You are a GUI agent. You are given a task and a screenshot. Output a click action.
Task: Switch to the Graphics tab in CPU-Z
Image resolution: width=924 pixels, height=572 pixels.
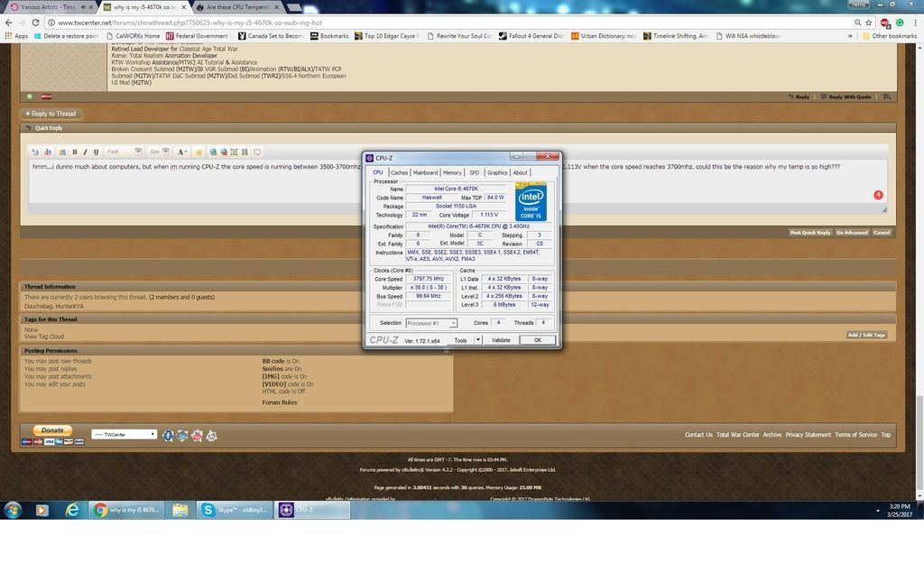(x=497, y=172)
